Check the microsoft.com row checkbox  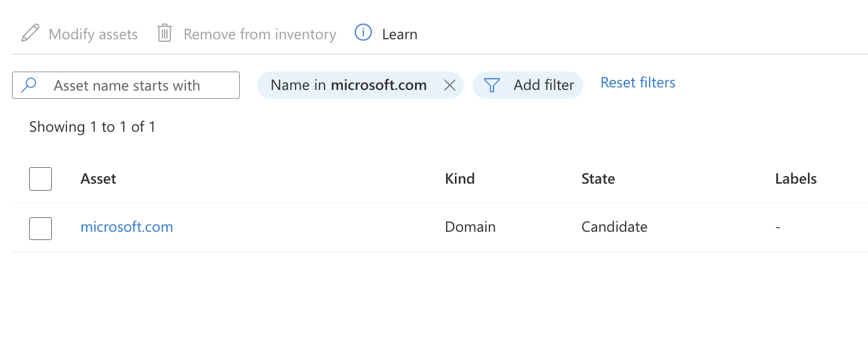click(40, 229)
